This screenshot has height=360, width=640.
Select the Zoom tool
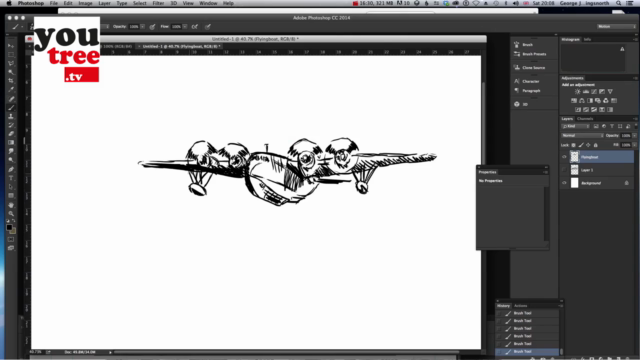pyautogui.click(x=11, y=213)
